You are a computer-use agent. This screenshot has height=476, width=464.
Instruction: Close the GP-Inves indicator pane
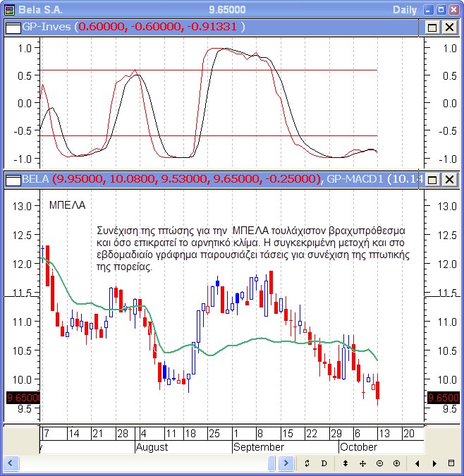pyautogui.click(x=448, y=27)
